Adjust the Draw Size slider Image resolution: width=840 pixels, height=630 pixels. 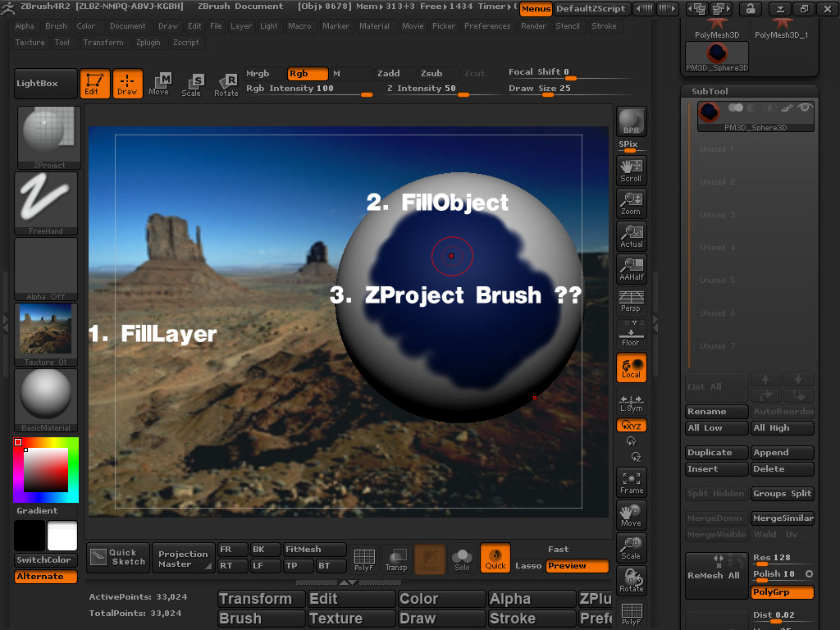(569, 89)
